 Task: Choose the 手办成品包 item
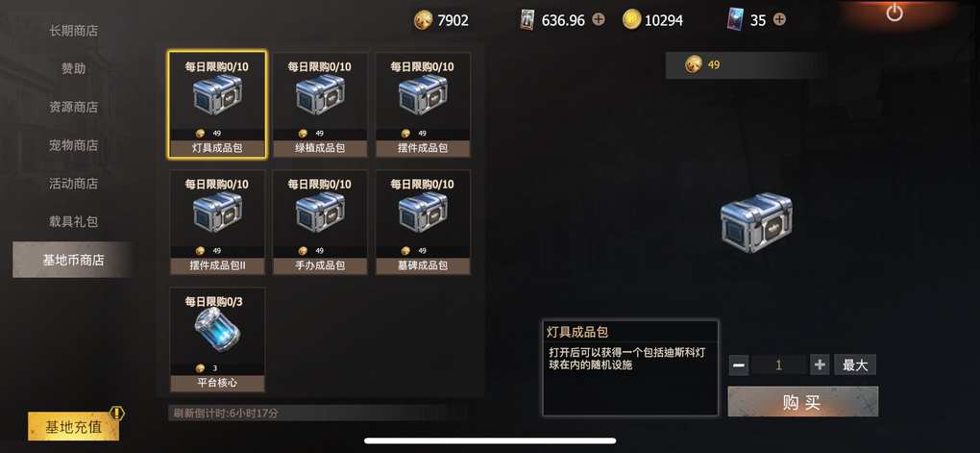[x=320, y=222]
